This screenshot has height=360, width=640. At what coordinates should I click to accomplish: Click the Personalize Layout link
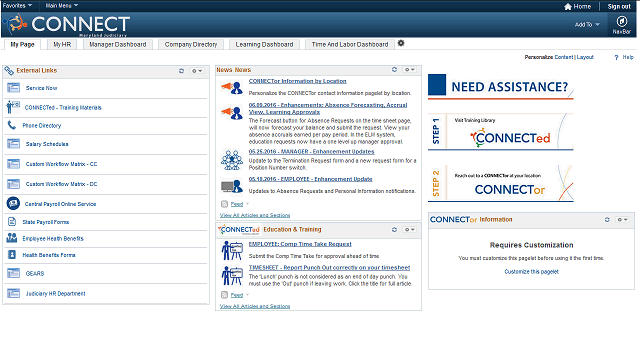click(x=585, y=57)
